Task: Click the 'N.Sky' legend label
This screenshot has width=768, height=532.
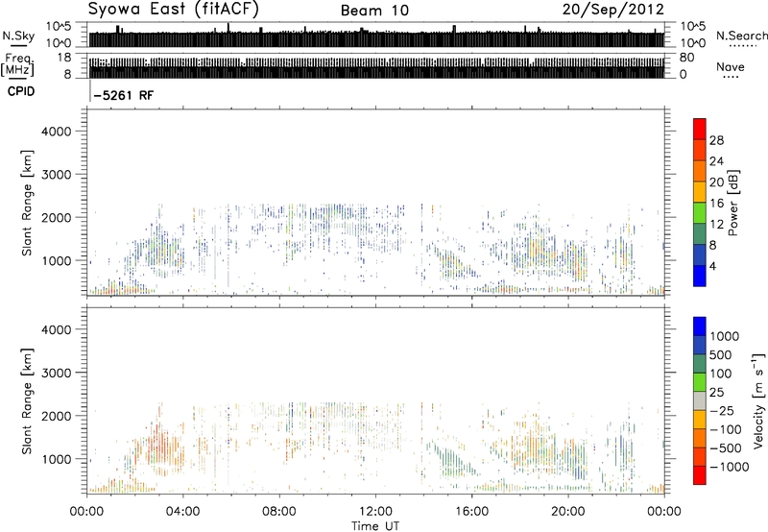Action: tap(18, 36)
